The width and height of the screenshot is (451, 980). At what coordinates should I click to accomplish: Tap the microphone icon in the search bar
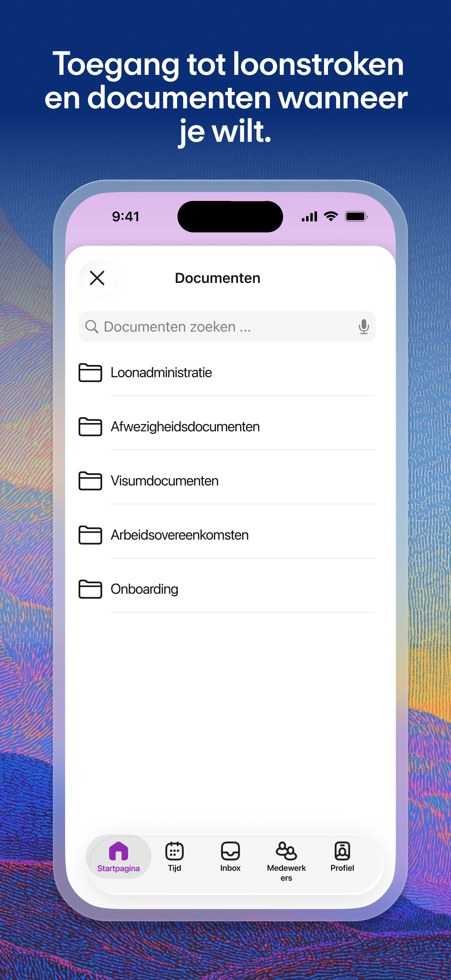point(364,327)
